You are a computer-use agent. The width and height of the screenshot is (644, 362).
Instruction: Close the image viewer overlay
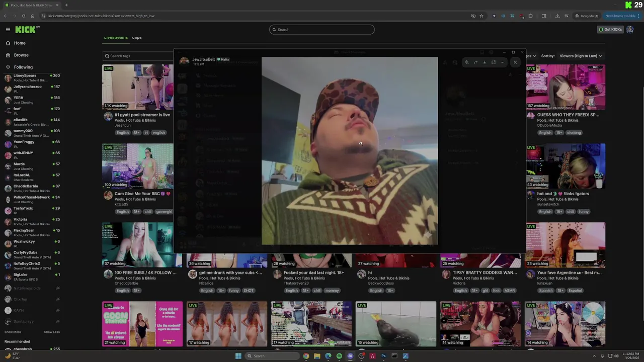coord(515,62)
